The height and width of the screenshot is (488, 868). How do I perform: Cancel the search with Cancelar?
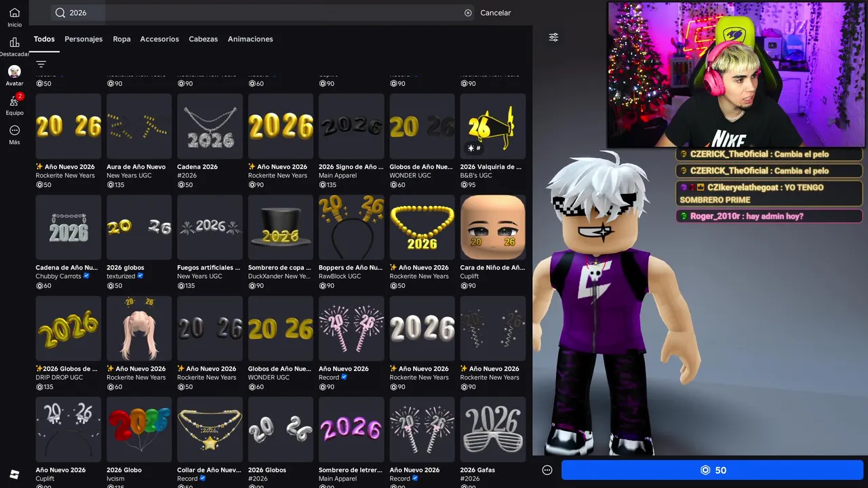point(496,13)
